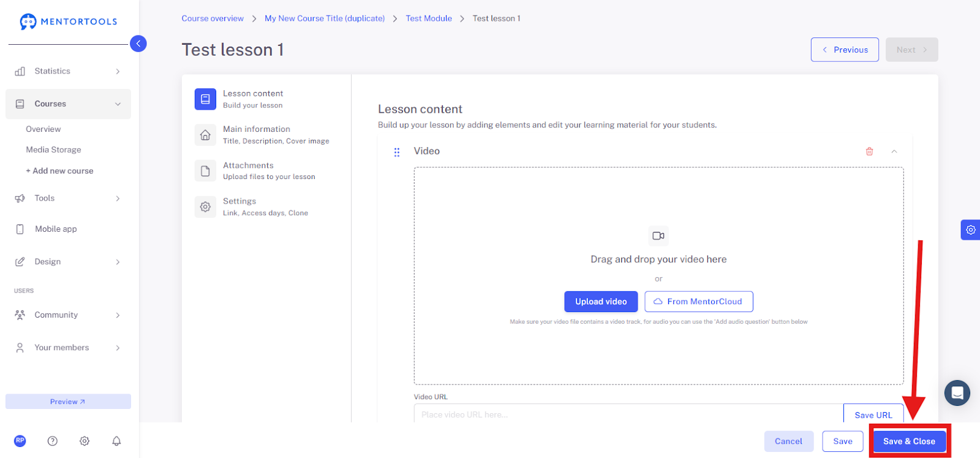Click the Tools megaphone icon
Screen dimensions: 980x458
pos(20,198)
